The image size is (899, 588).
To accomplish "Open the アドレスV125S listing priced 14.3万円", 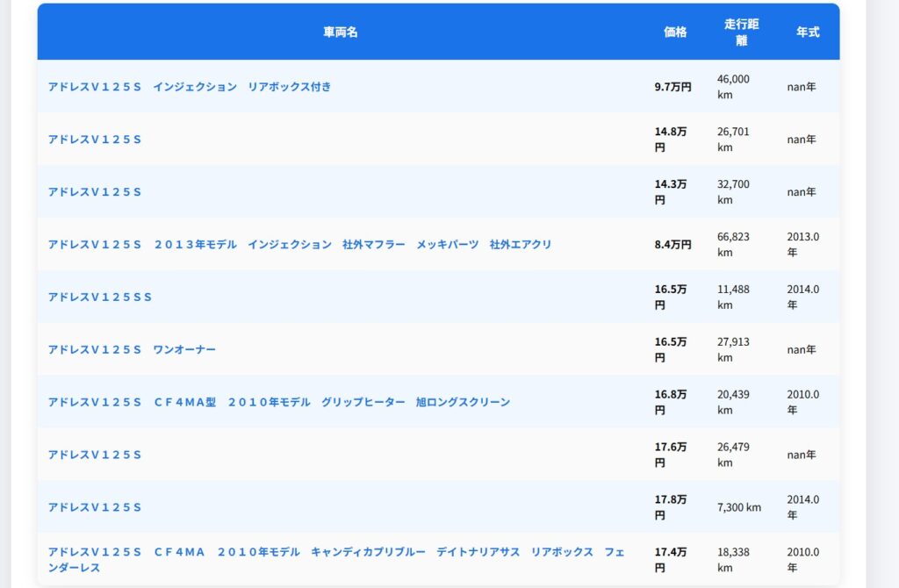I will pos(95,192).
